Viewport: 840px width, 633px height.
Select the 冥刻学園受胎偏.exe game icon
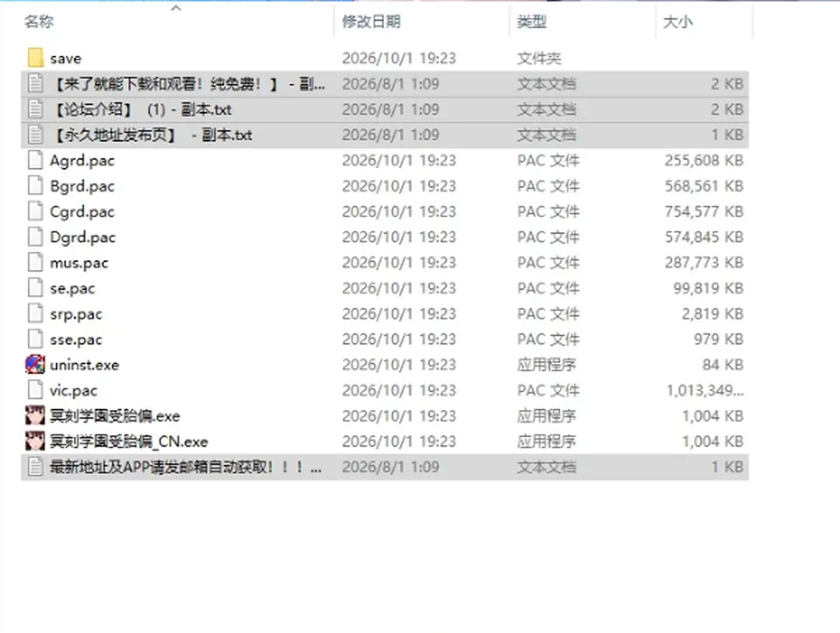35,416
